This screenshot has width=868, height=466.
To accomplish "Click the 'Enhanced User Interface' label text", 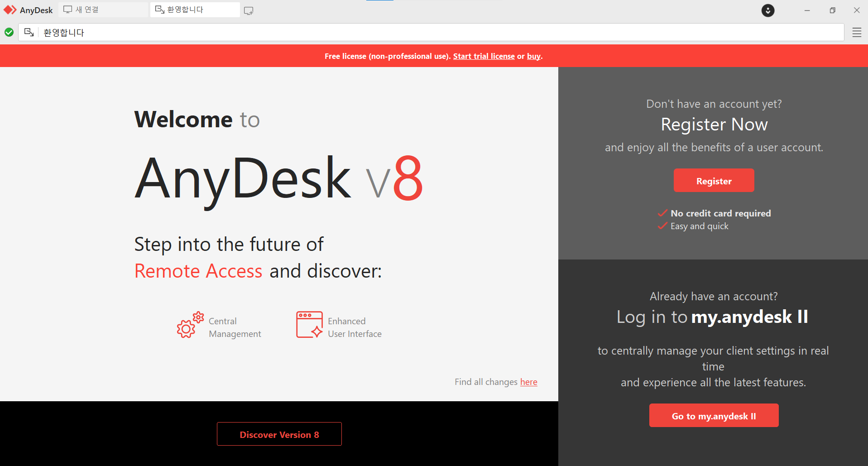I will click(355, 327).
